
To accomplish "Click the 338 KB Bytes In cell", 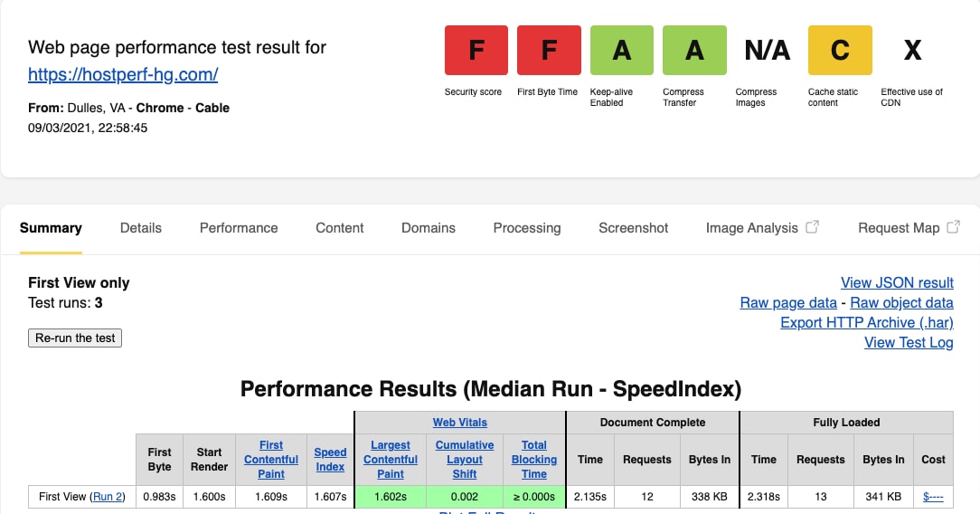I will 710,497.
